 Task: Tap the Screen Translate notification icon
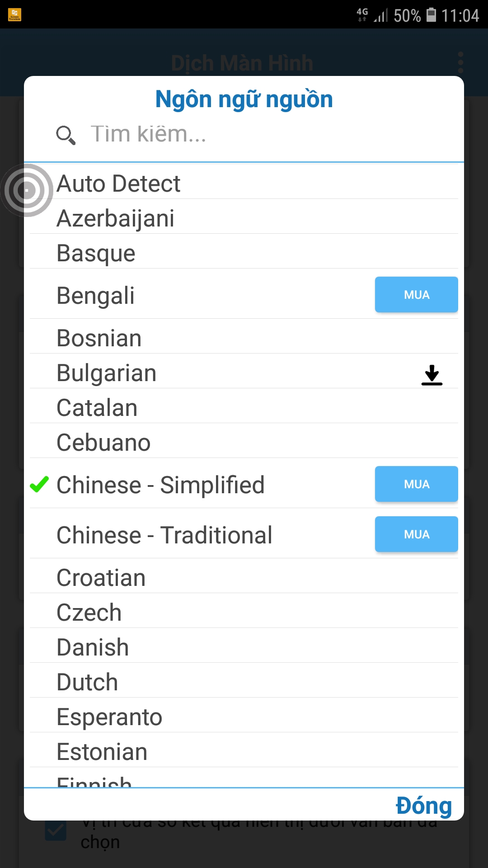click(x=14, y=14)
